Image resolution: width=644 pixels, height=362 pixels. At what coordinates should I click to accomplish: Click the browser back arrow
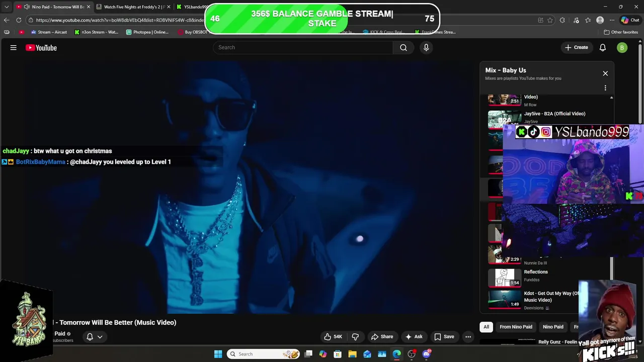pos(7,20)
